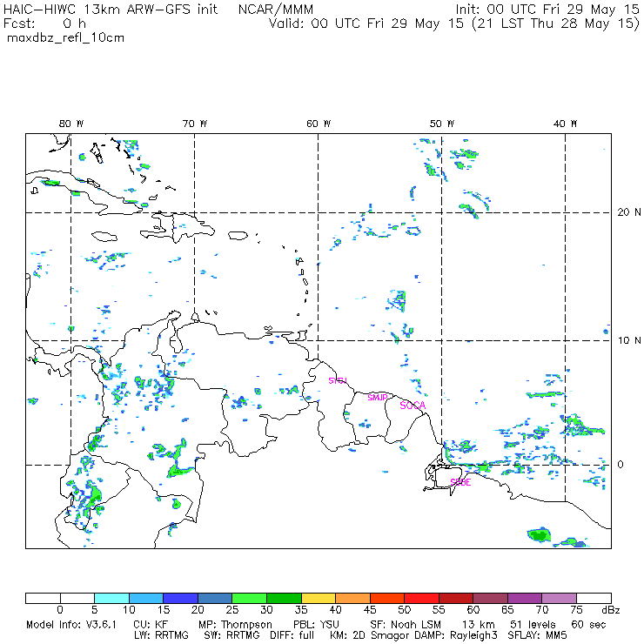The image size is (644, 644).
Task: Click the '35' tick value on legend
Action: [301, 610]
